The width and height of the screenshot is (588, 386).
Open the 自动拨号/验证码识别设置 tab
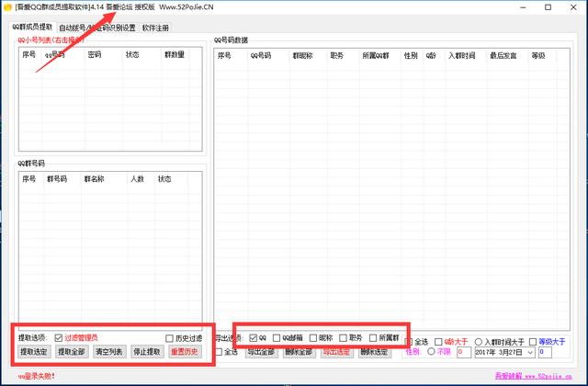[97, 28]
